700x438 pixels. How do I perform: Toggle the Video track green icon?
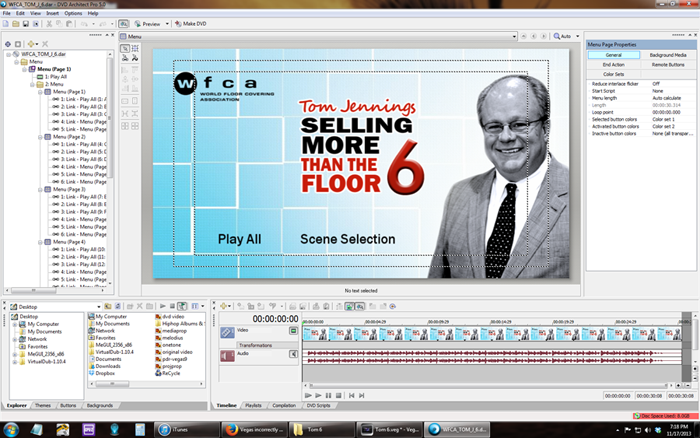pyautogui.click(x=293, y=331)
